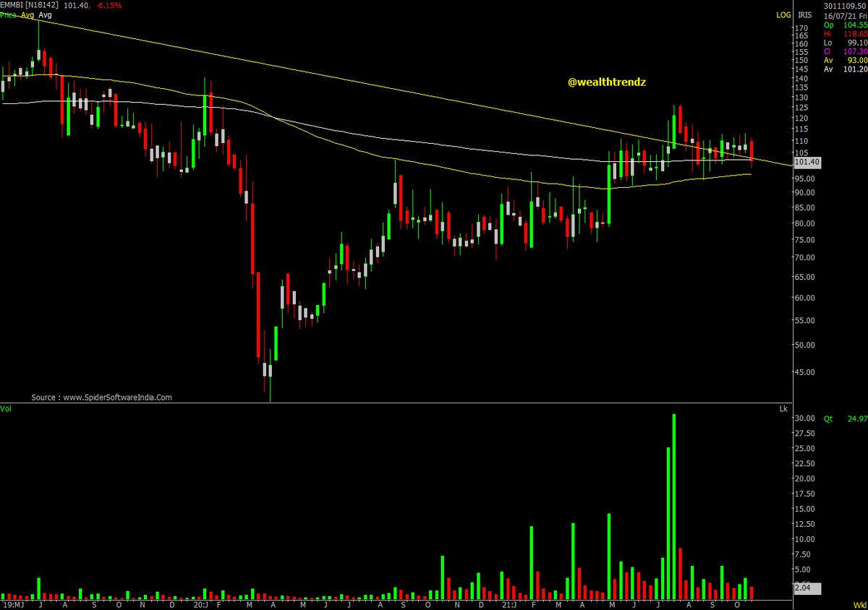The width and height of the screenshot is (868, 610).
Task: Toggle the yellow Avg line in legend
Action: coord(27,14)
